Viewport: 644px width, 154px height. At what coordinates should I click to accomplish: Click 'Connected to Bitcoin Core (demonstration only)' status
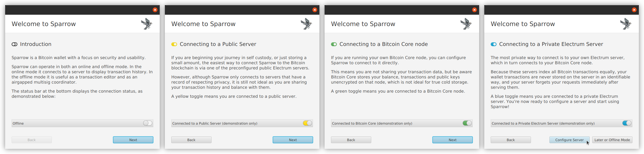click(x=372, y=124)
